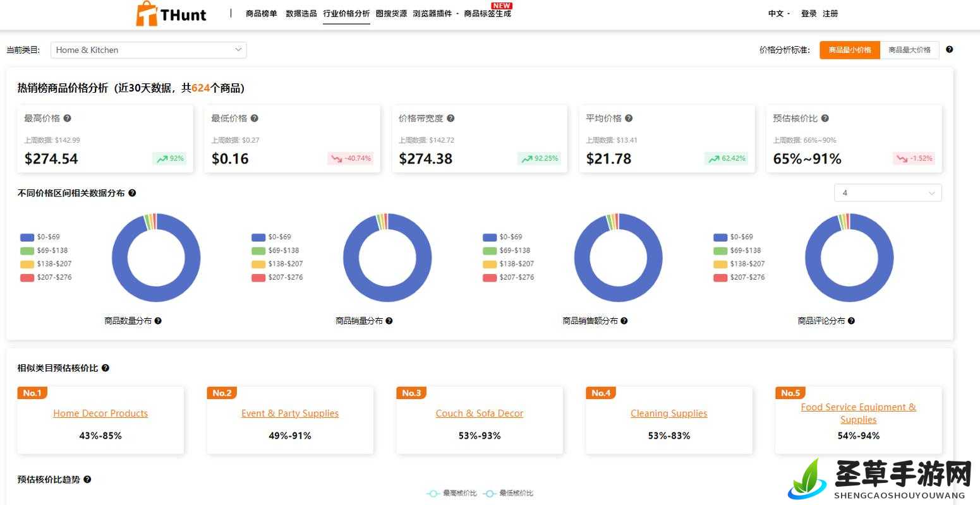This screenshot has height=505, width=980.
Task: Open help icon next to 价格带宽度
Action: (x=451, y=118)
